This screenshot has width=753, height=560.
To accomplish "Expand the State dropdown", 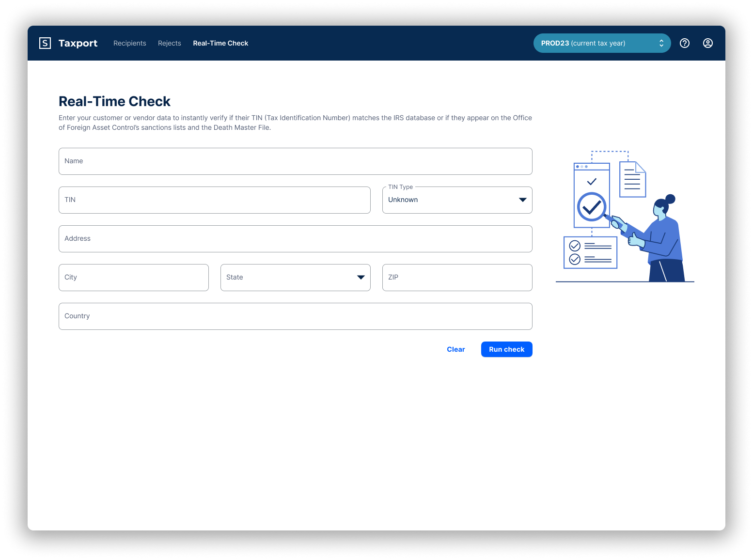I will pos(296,278).
